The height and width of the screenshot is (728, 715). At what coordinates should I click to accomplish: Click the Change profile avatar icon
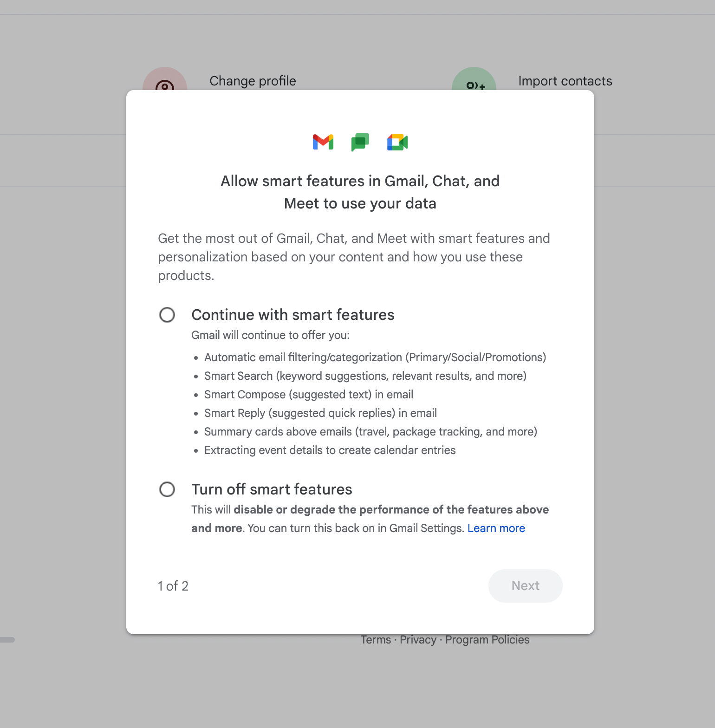click(x=165, y=81)
